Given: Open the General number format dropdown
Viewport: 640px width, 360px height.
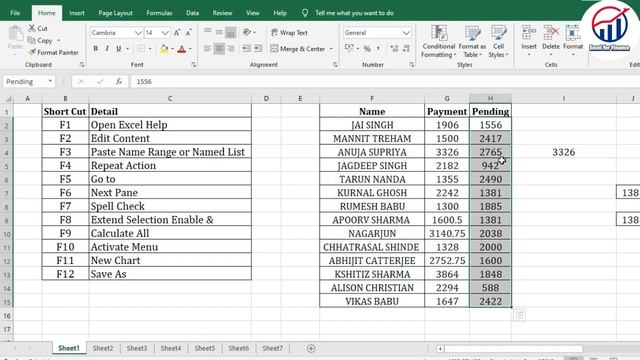Looking at the screenshot, I should 406,33.
